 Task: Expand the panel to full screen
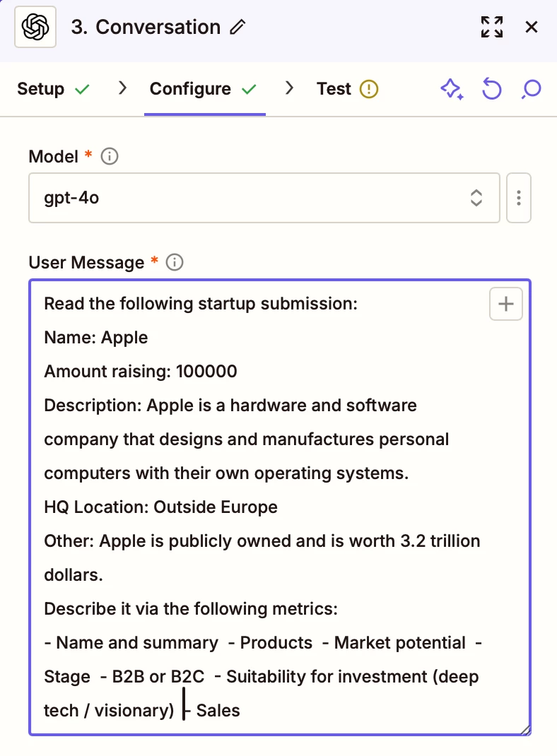492,27
